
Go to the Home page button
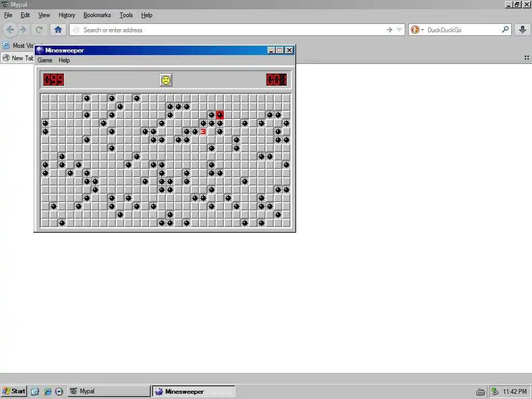(58, 30)
